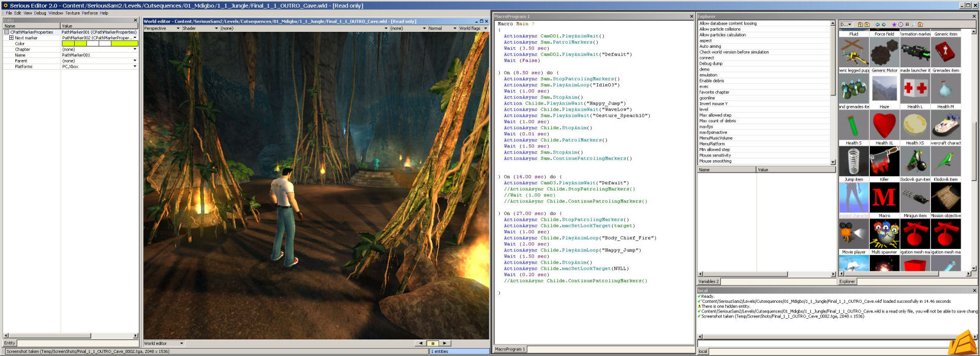Click the purple star favorites icon
980x356 pixels.
(894, 24)
